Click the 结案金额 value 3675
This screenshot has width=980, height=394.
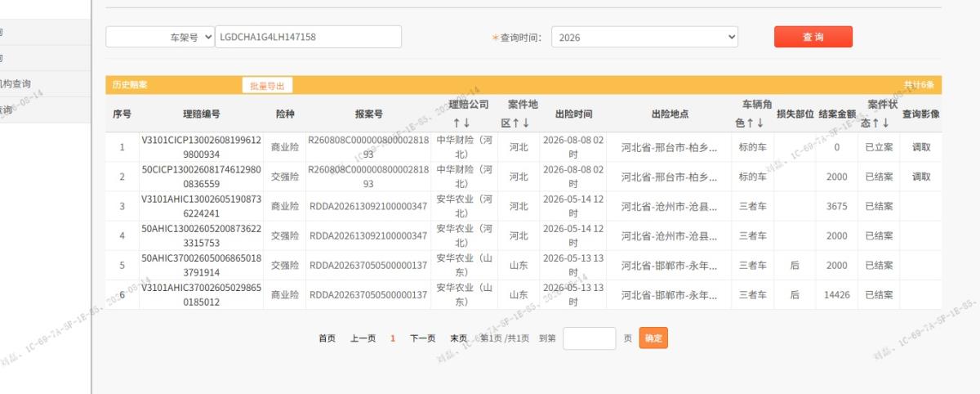(837, 206)
